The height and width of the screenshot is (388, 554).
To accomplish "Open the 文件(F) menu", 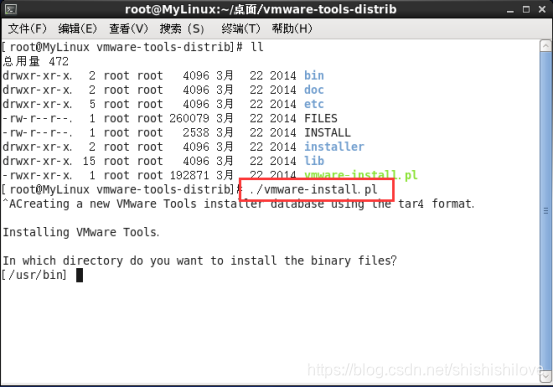I will 27,29.
